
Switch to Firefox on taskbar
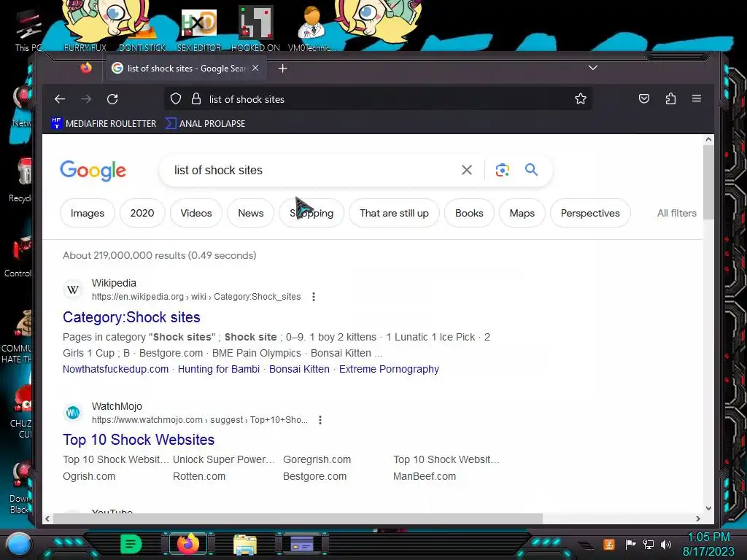187,544
